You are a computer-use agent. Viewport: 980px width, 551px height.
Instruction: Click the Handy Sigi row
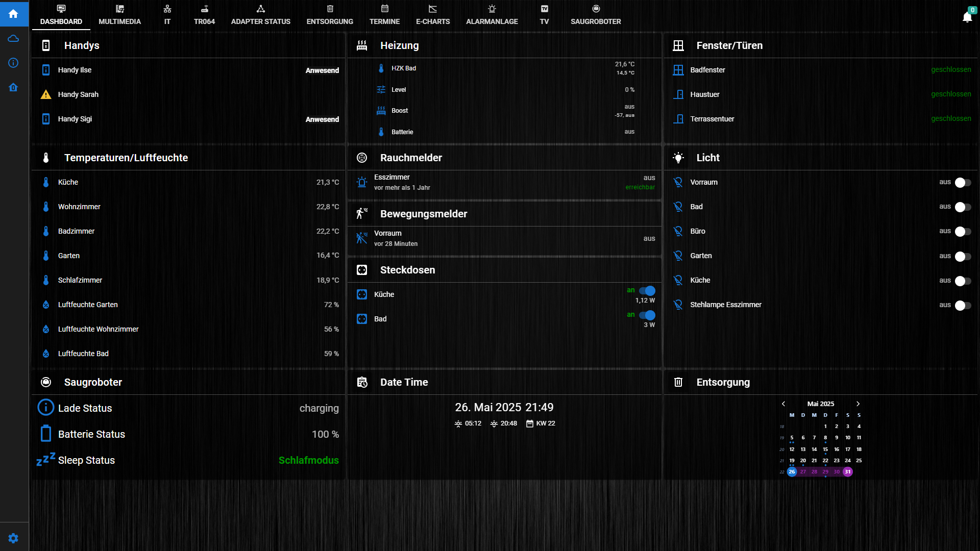click(x=189, y=119)
